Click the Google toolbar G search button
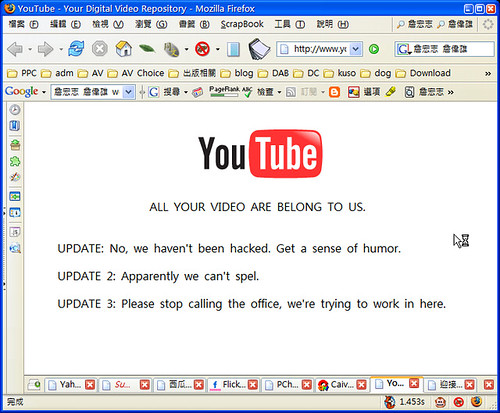Image resolution: width=500 pixels, height=413 pixels. (x=153, y=92)
